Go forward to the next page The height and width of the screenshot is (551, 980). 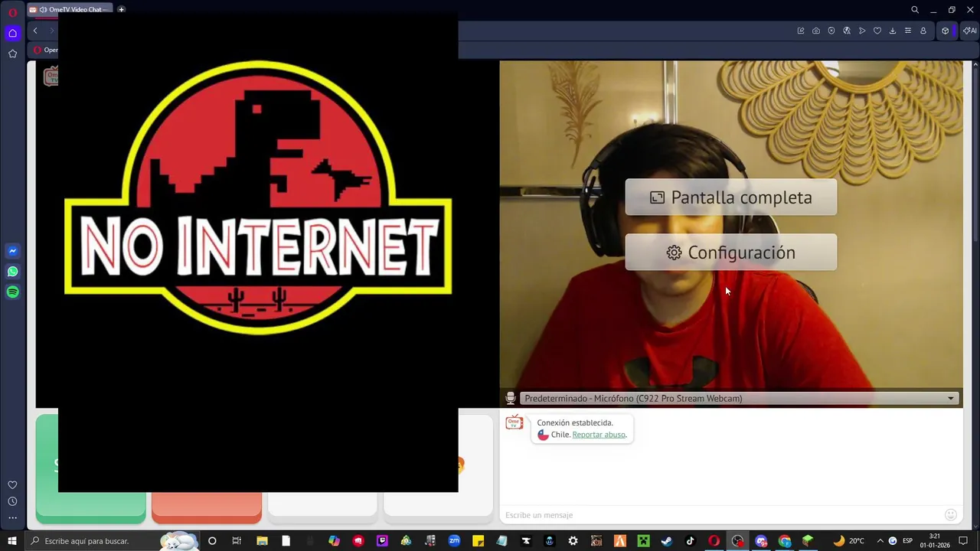52,31
